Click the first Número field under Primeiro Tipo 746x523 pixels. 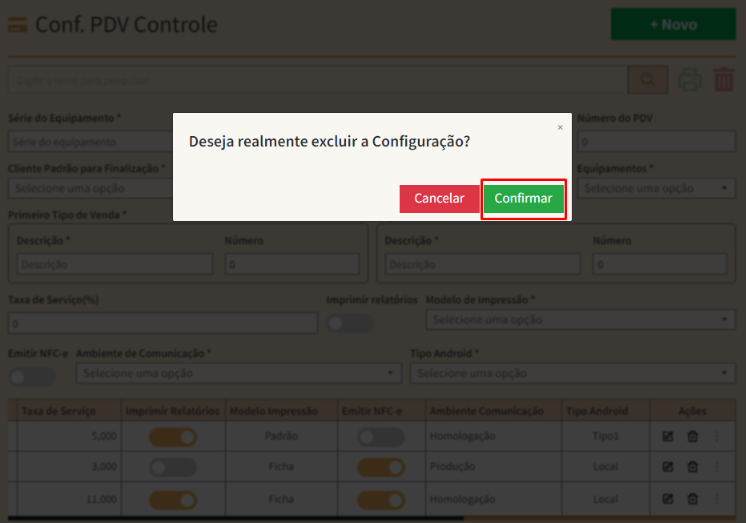point(292,264)
